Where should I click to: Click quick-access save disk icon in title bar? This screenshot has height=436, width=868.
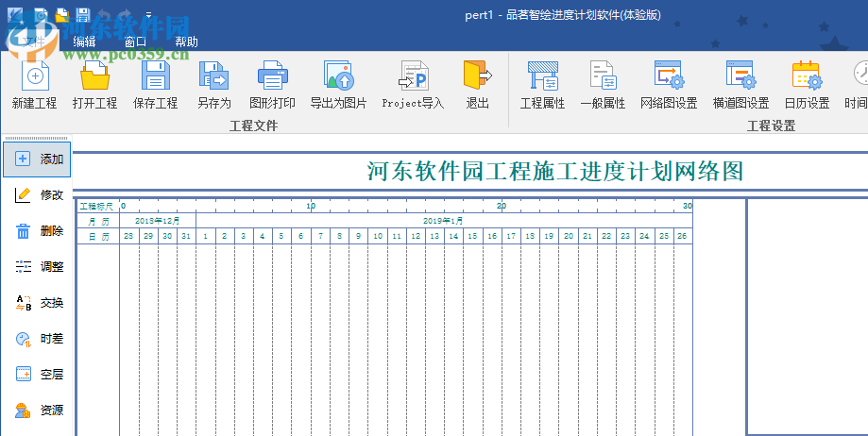coord(82,15)
